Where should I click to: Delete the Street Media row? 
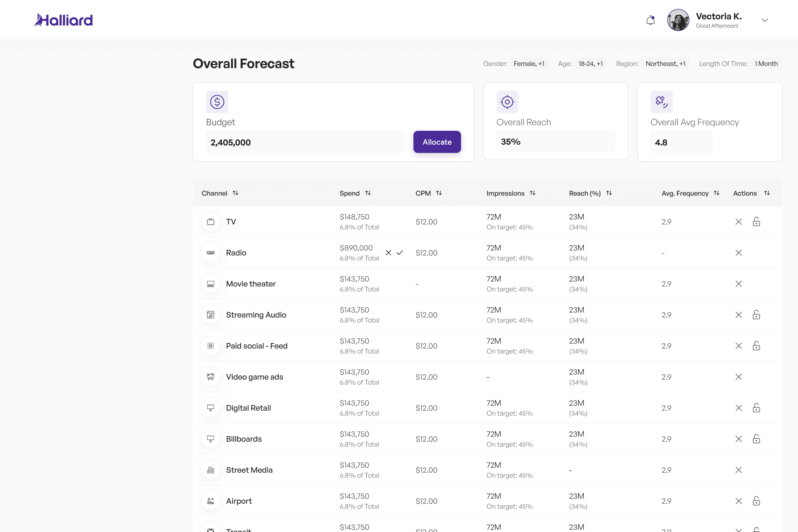(738, 470)
